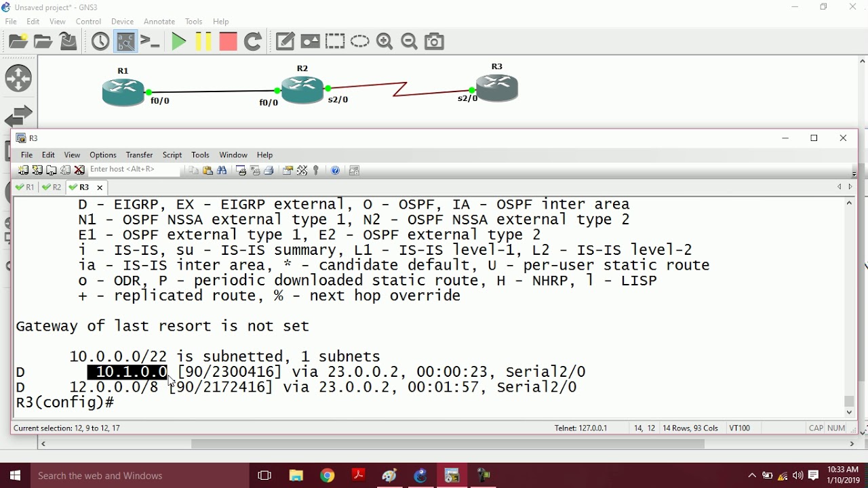This screenshot has height=488, width=868.
Task: Open GNS3 Control menu
Action: coord(88,21)
